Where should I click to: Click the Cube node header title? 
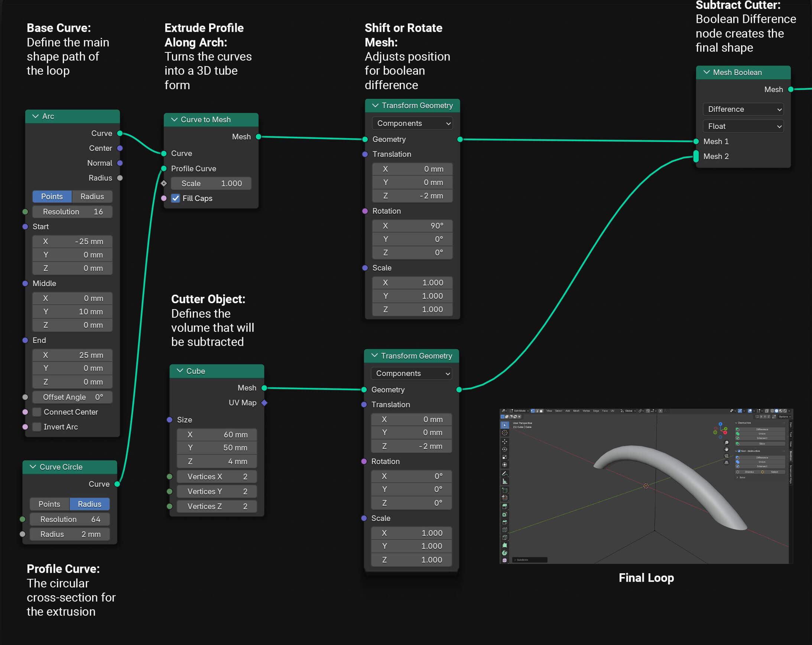tap(195, 371)
